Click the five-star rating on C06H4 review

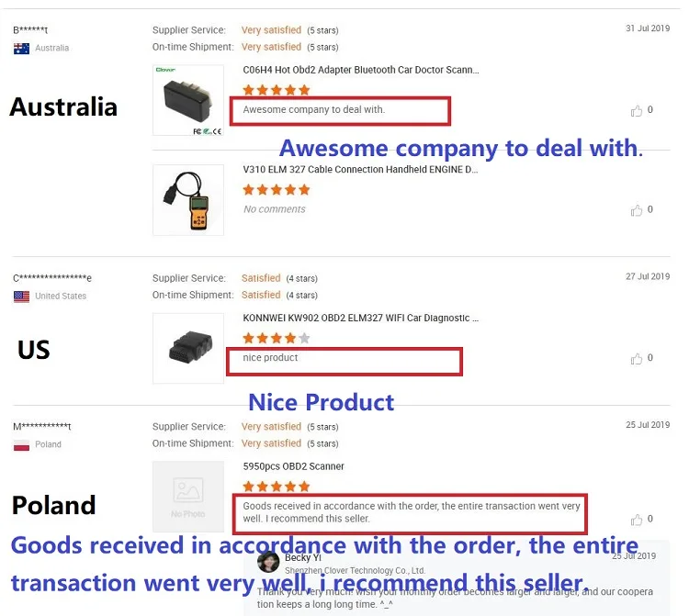pyautogui.click(x=276, y=90)
